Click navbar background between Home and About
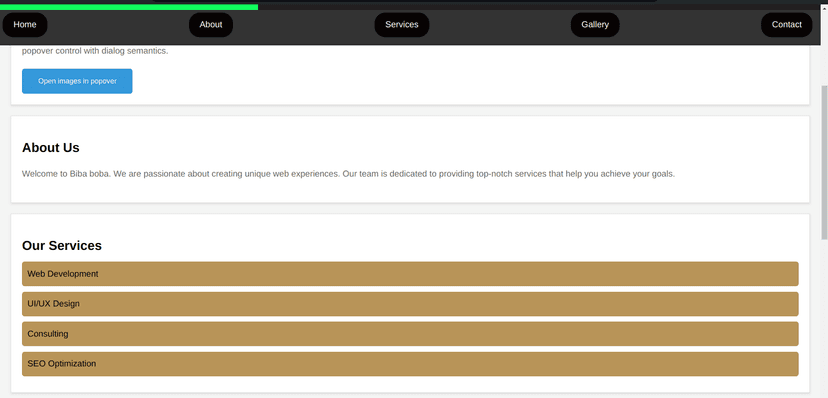The image size is (828, 398). click(118, 25)
